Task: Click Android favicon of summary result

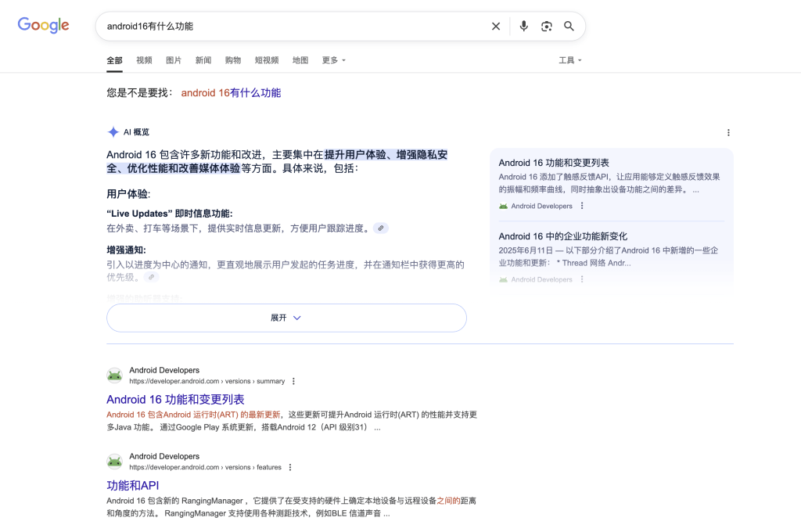Action: pos(114,376)
